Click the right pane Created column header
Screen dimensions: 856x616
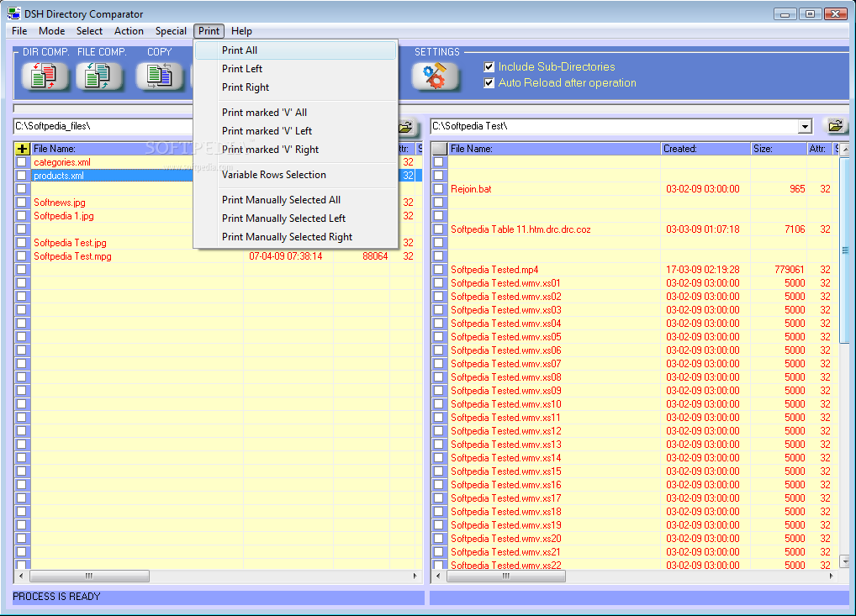point(705,149)
